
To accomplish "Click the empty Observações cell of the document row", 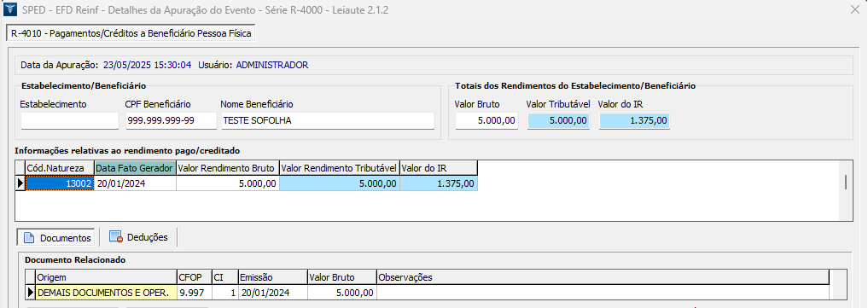I will point(603,293).
